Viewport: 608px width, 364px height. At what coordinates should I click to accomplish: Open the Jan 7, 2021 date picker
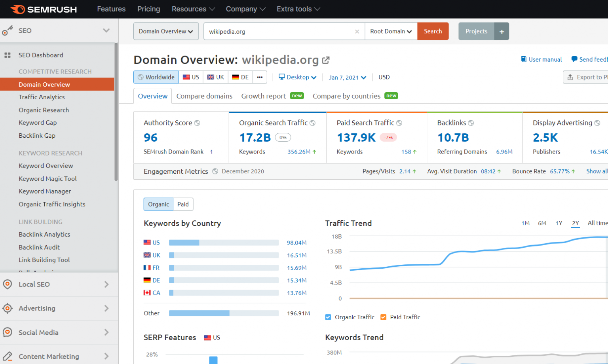(347, 77)
